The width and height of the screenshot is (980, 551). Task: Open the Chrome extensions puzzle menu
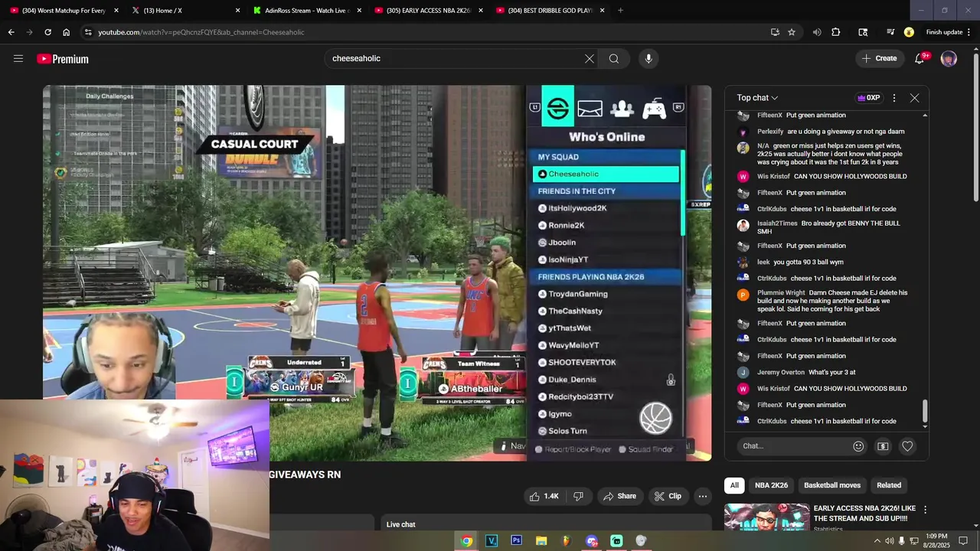tap(835, 32)
